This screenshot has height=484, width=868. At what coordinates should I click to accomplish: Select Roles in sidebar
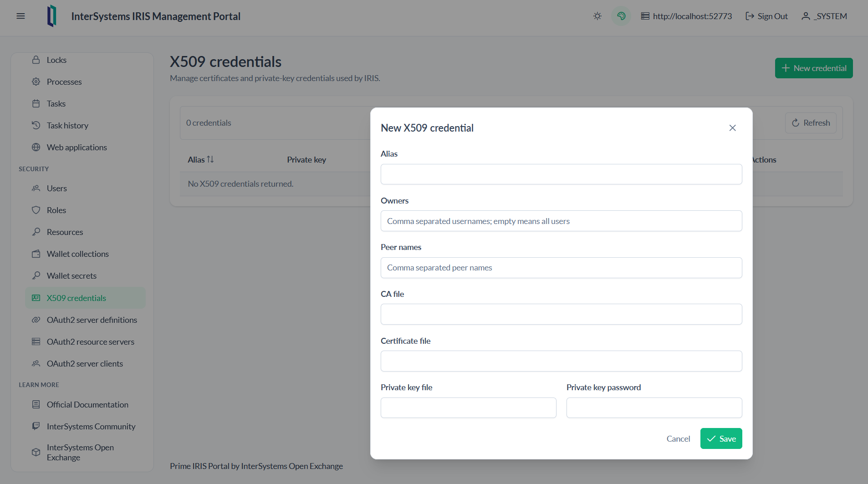(x=85, y=210)
